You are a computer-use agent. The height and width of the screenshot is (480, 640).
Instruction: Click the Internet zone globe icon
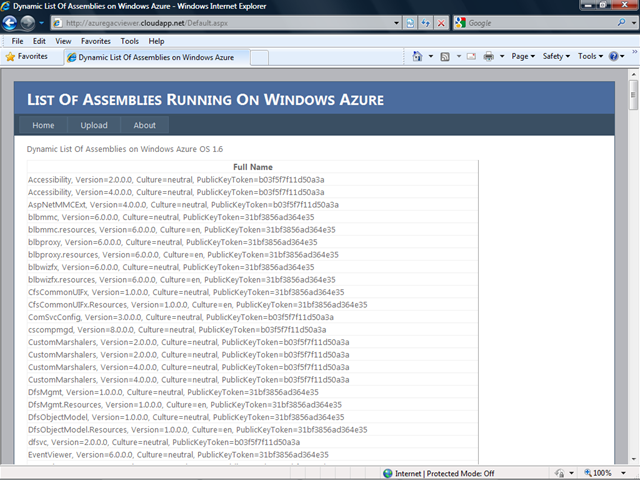(x=388, y=473)
